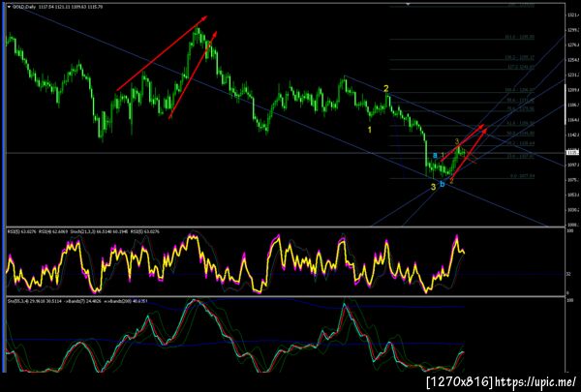The height and width of the screenshot is (392, 581).
Task: Select the blue wave label b
Action: pyautogui.click(x=443, y=184)
